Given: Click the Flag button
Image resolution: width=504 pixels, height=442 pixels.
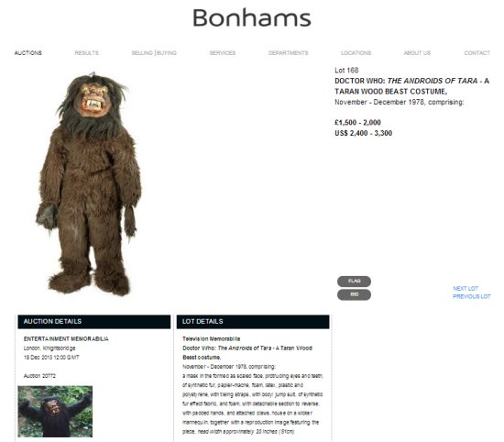Looking at the screenshot, I should tap(354, 282).
